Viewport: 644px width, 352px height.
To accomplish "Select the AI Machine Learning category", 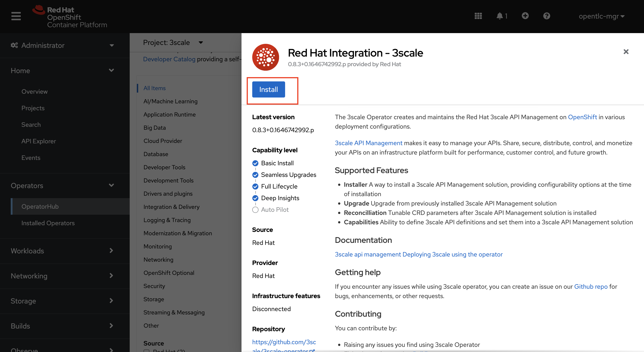I will pos(170,101).
